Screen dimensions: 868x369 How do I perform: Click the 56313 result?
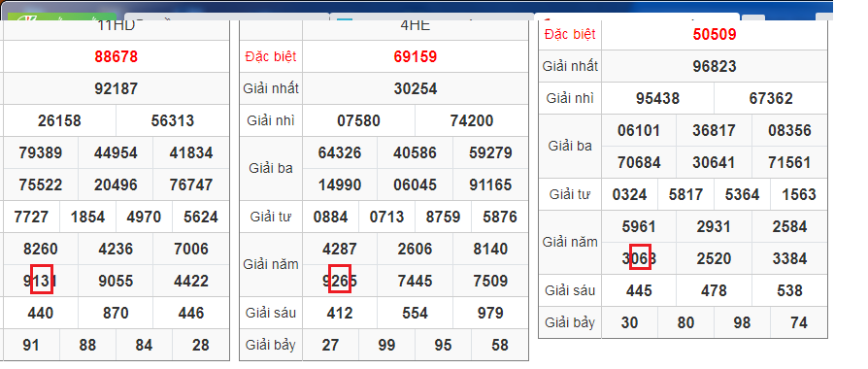click(x=173, y=120)
